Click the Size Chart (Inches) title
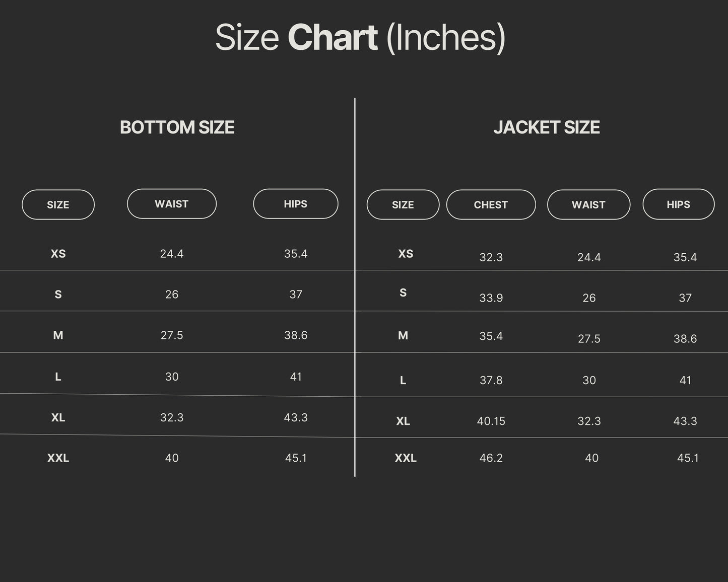 360,38
